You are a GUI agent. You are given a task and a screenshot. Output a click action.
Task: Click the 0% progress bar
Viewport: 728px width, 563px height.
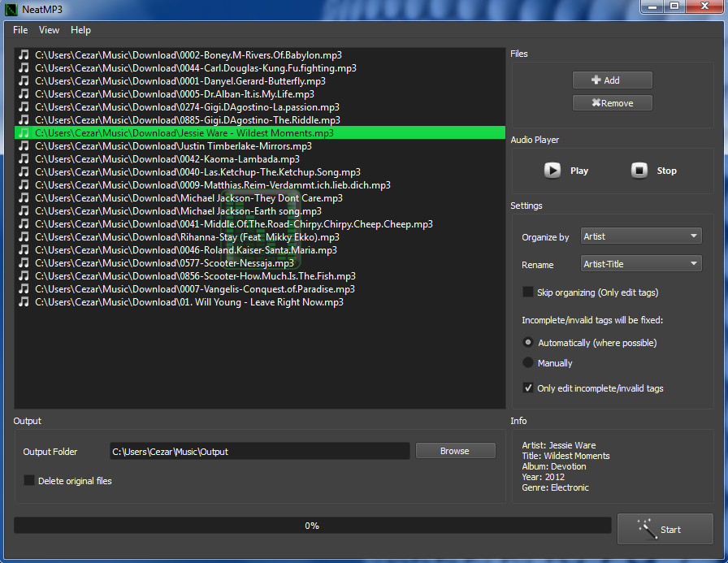312,526
